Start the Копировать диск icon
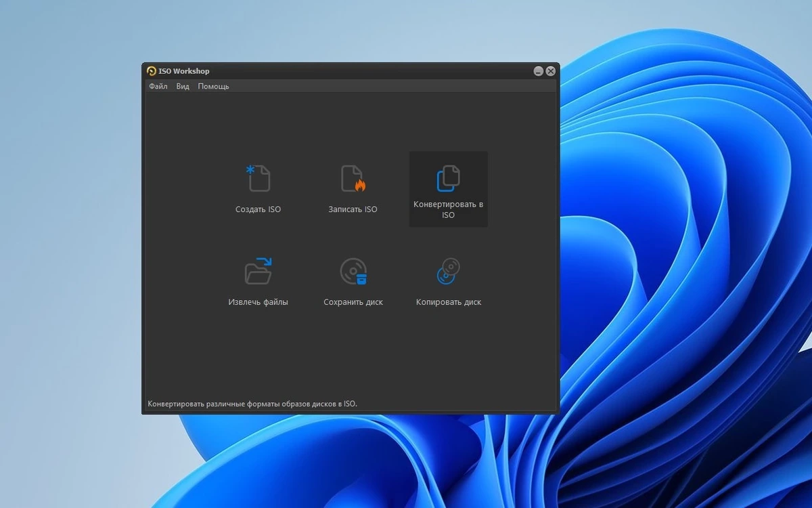Screen dimensions: 812x508 tap(448, 271)
